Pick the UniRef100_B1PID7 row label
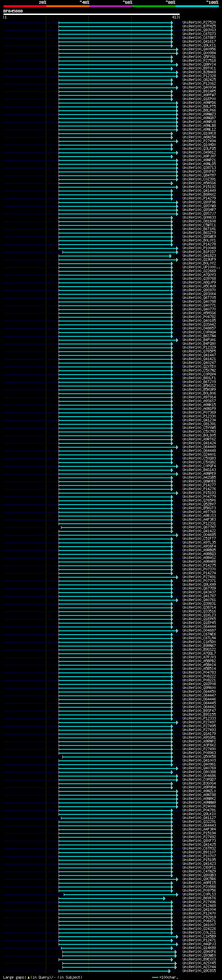 pos(199,252)
